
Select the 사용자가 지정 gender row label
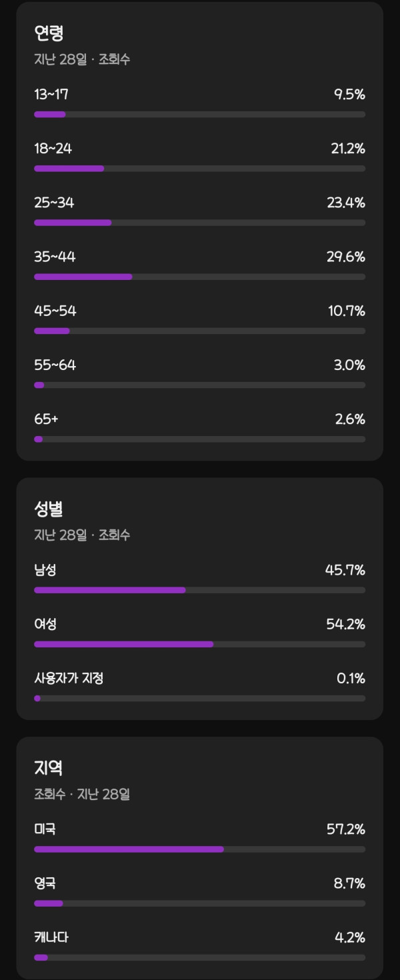69,679
